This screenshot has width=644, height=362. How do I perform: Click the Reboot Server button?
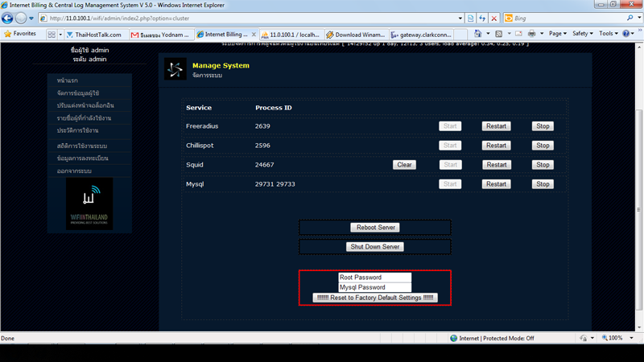point(375,228)
